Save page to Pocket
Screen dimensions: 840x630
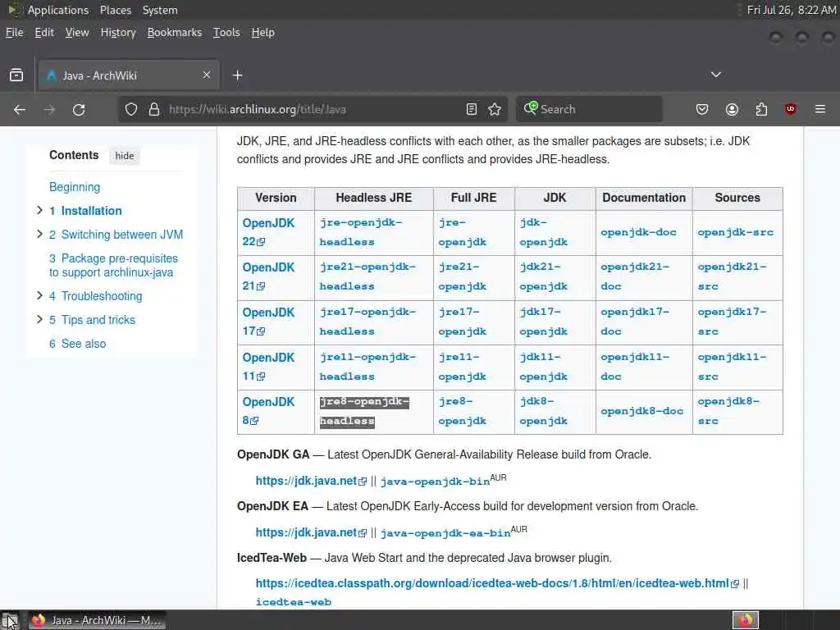702,109
